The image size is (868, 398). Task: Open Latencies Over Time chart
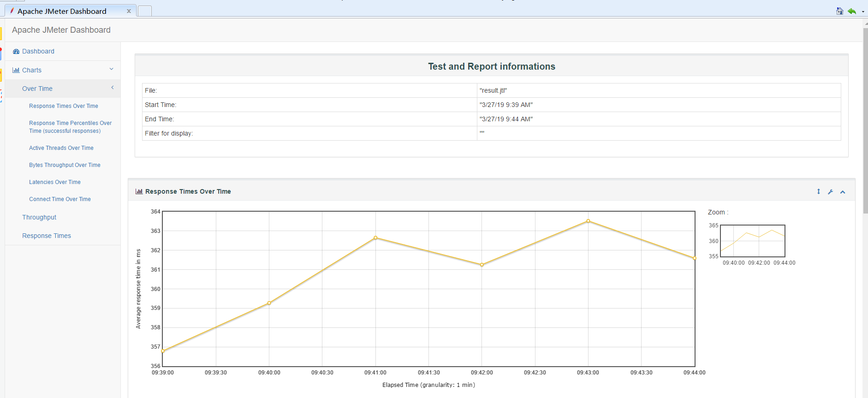point(55,182)
